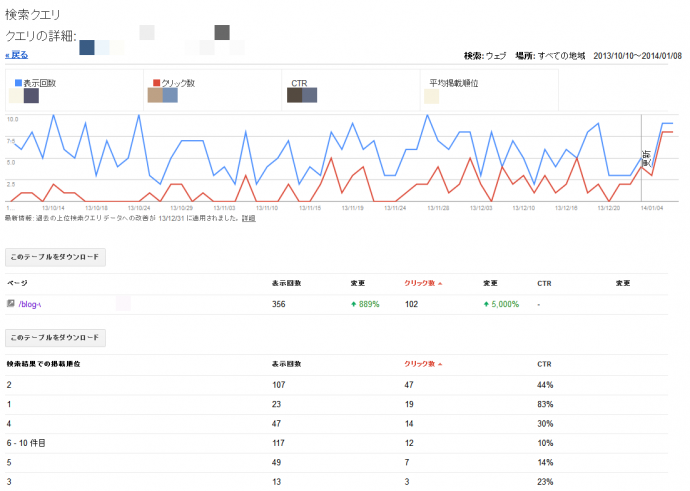Select the 10% CTR cell
Viewport: 690px width, 491px height.
click(x=545, y=443)
